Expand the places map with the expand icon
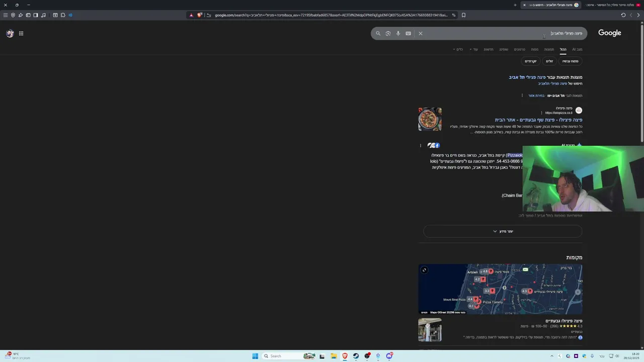 pos(424,270)
